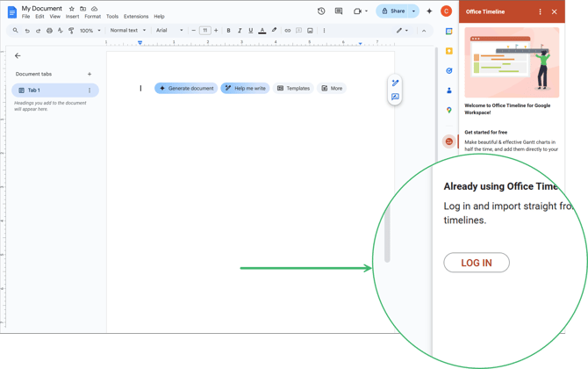The image size is (588, 369).
Task: Select Tab 1 in sidebar
Action: (55, 90)
